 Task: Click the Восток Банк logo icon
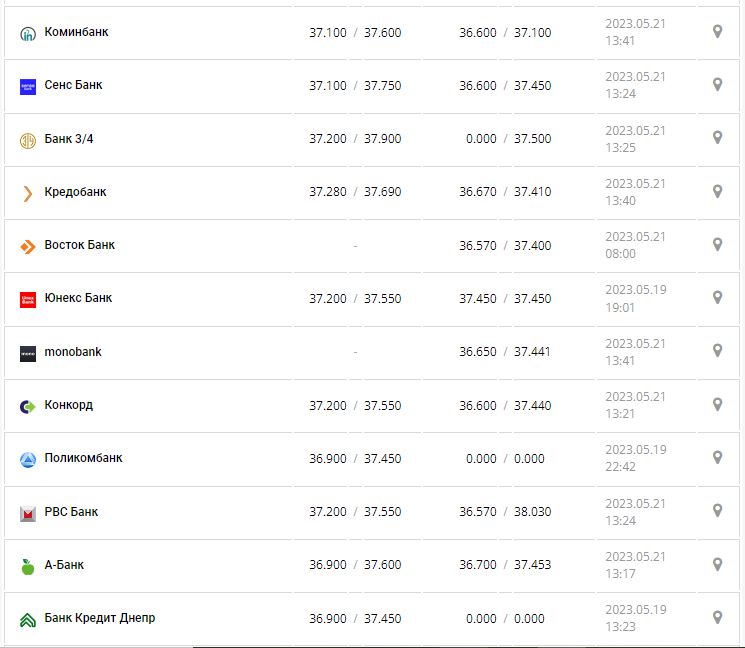click(28, 246)
